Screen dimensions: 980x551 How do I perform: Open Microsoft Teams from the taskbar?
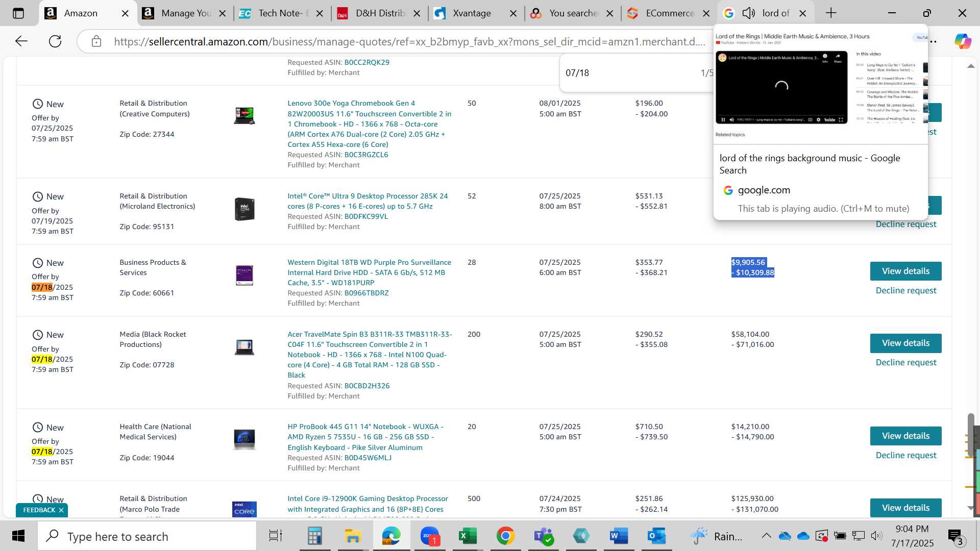click(544, 536)
